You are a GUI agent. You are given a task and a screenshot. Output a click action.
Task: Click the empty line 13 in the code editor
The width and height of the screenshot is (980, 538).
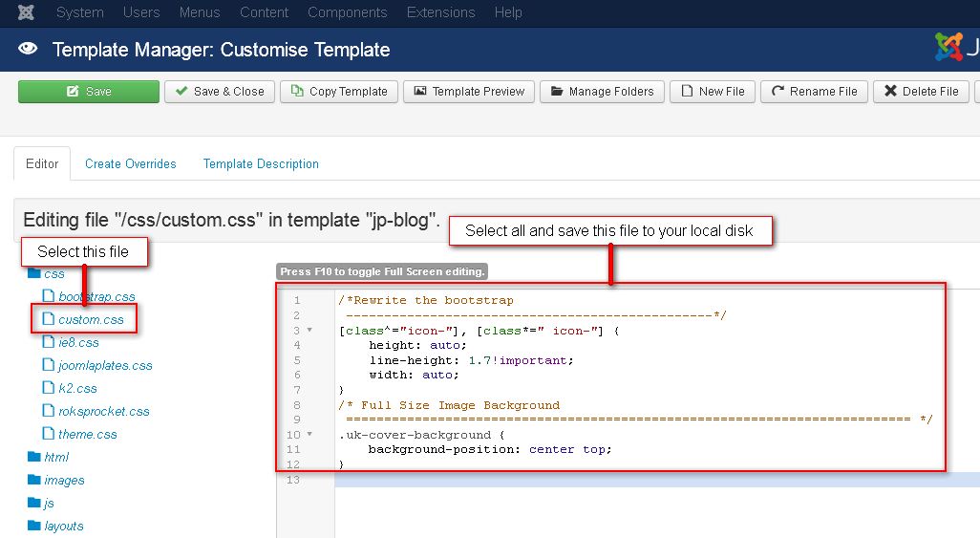657,480
